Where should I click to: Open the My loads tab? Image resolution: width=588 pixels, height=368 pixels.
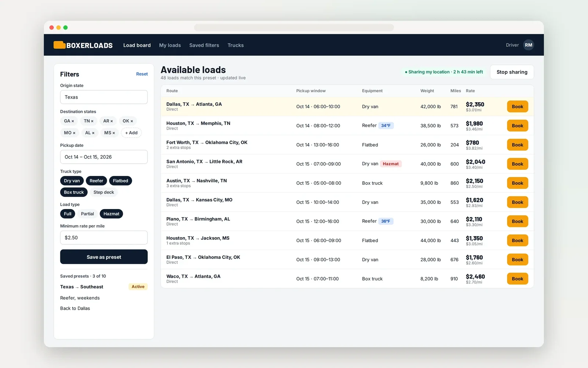(x=170, y=45)
